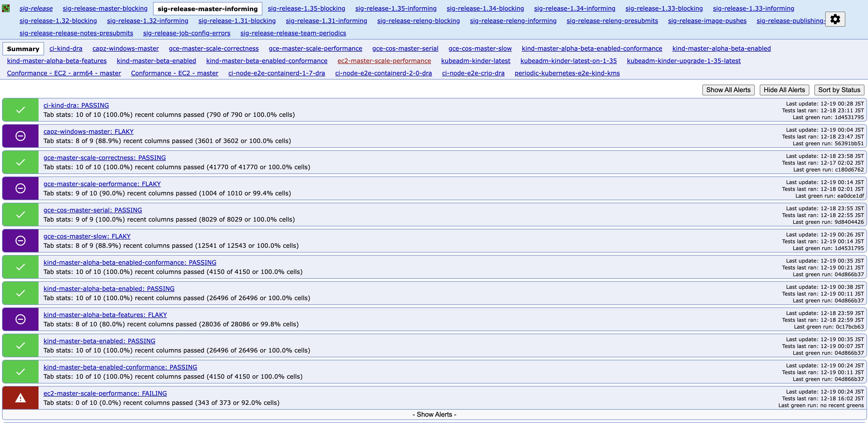Open the Conformance - EC2 - master tab
Image resolution: width=868 pixels, height=423 pixels.
tap(174, 73)
